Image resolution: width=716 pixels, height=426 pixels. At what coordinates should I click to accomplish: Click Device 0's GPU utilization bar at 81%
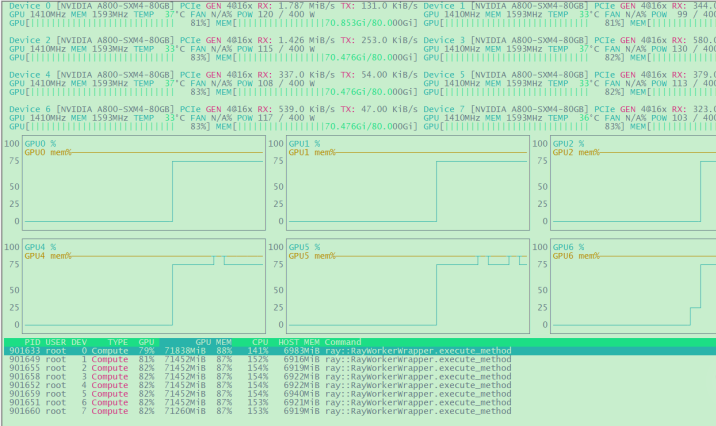click(110, 23)
